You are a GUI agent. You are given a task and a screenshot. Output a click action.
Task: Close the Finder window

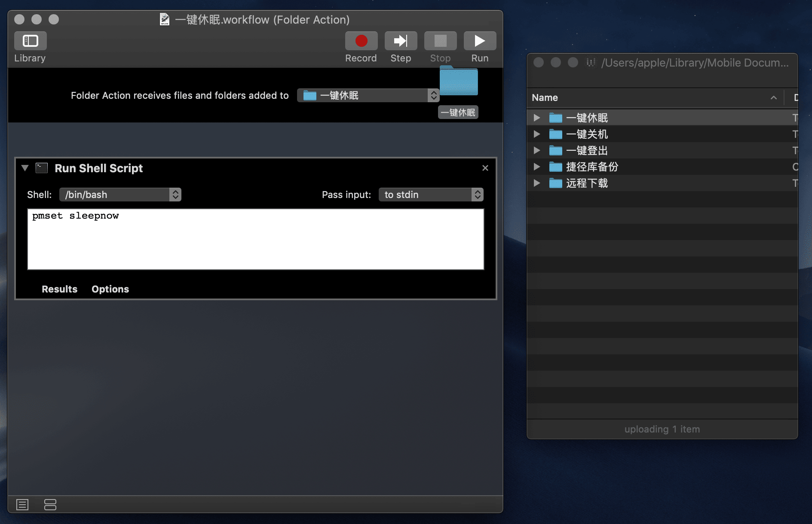(x=539, y=63)
